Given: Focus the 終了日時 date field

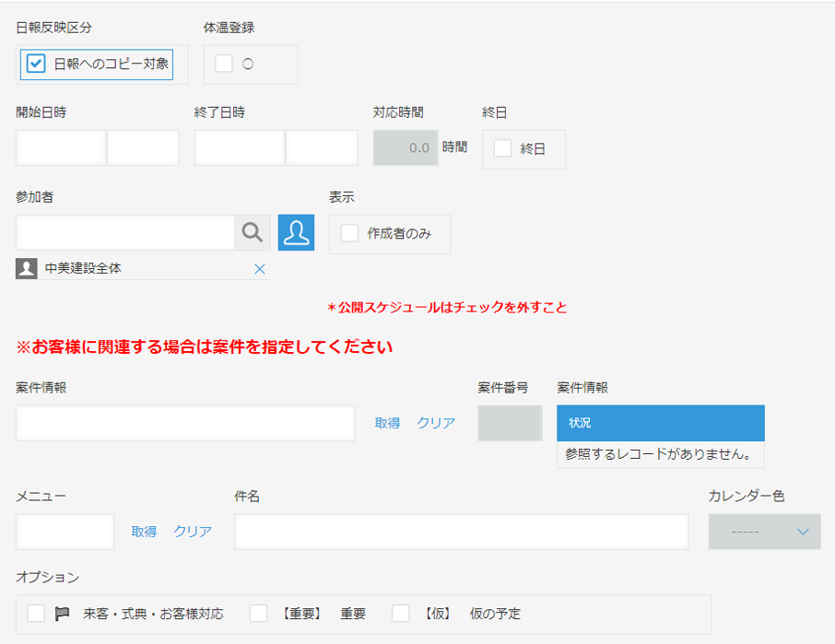Looking at the screenshot, I should tap(240, 147).
